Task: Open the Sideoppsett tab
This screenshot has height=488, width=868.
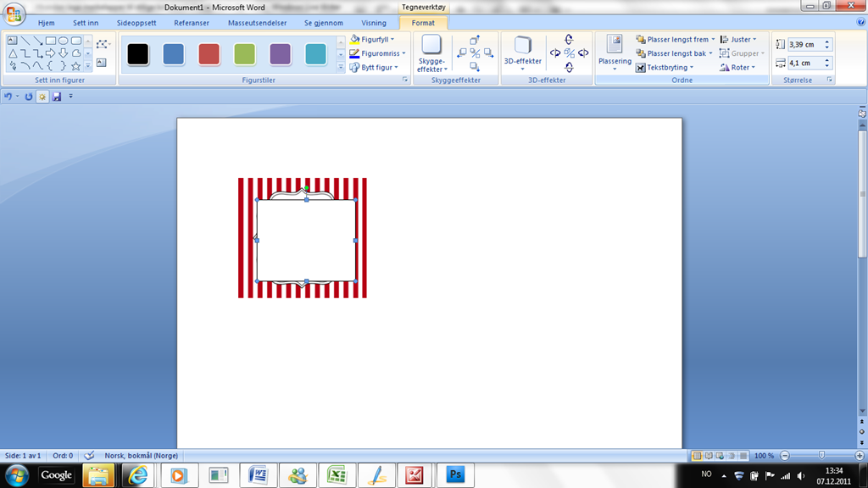Action: pyautogui.click(x=136, y=23)
